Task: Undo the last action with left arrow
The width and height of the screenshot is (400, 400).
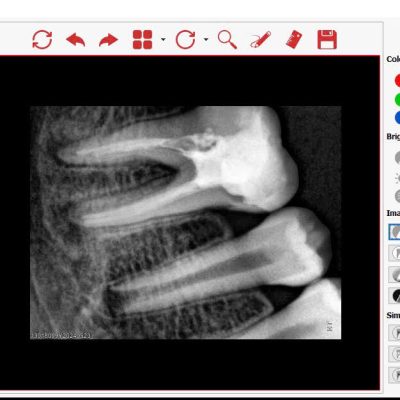Action: pos(76,40)
